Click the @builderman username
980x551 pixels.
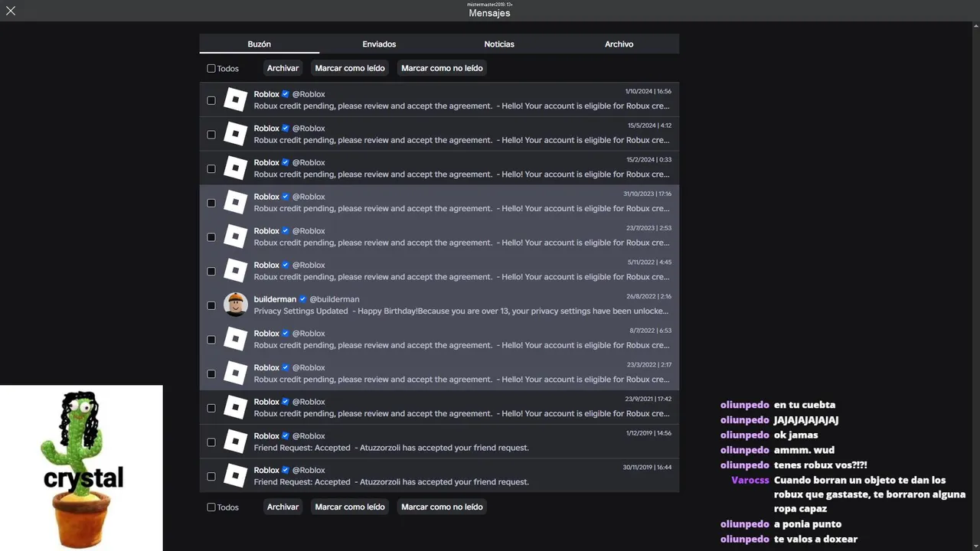(334, 299)
